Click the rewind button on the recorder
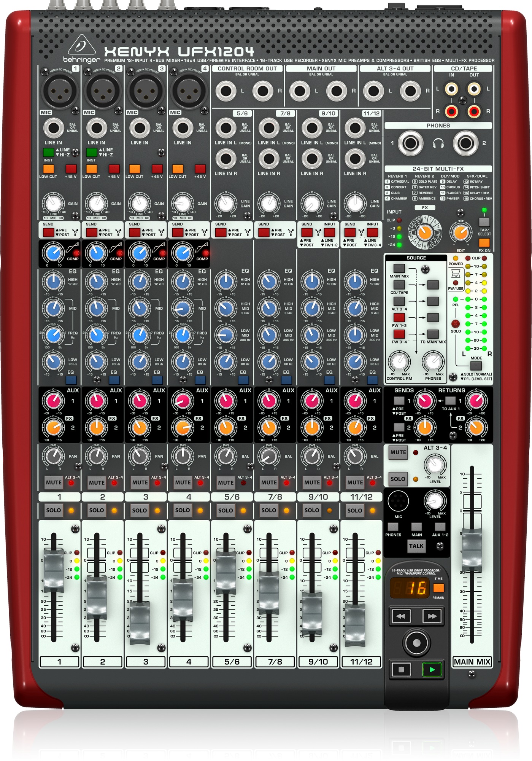The width and height of the screenshot is (532, 761). click(401, 616)
